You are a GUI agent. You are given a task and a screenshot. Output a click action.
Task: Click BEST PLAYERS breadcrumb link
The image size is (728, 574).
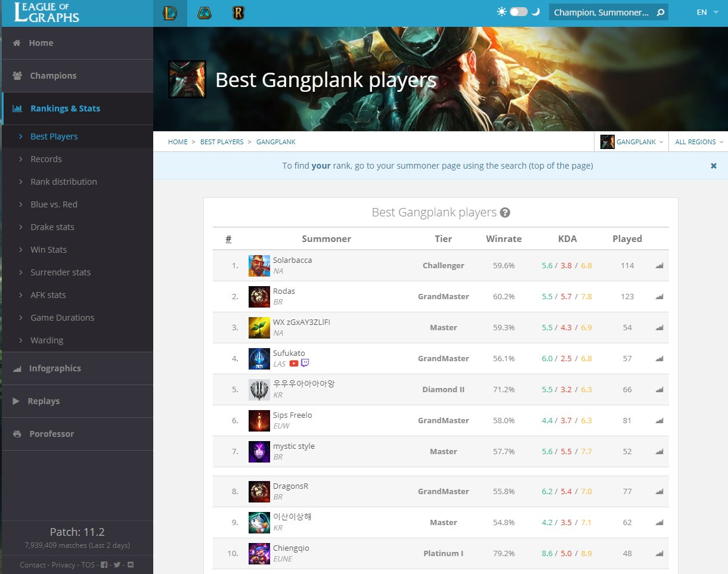[222, 142]
